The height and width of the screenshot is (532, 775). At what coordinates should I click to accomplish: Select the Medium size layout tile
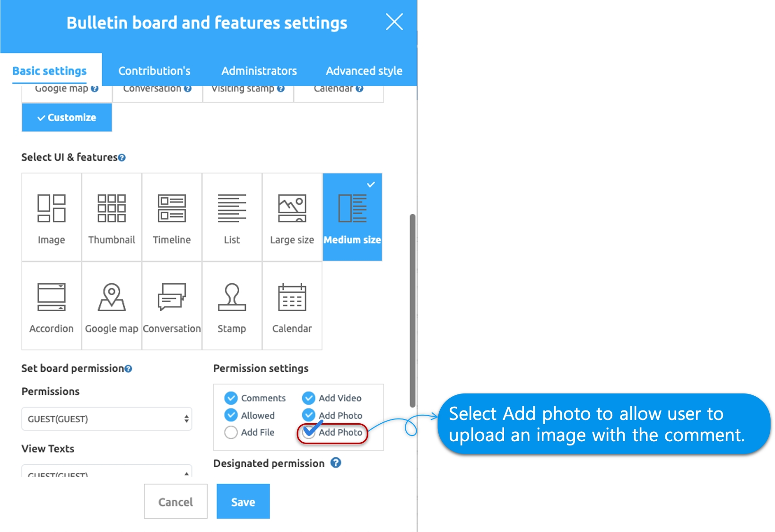click(352, 217)
